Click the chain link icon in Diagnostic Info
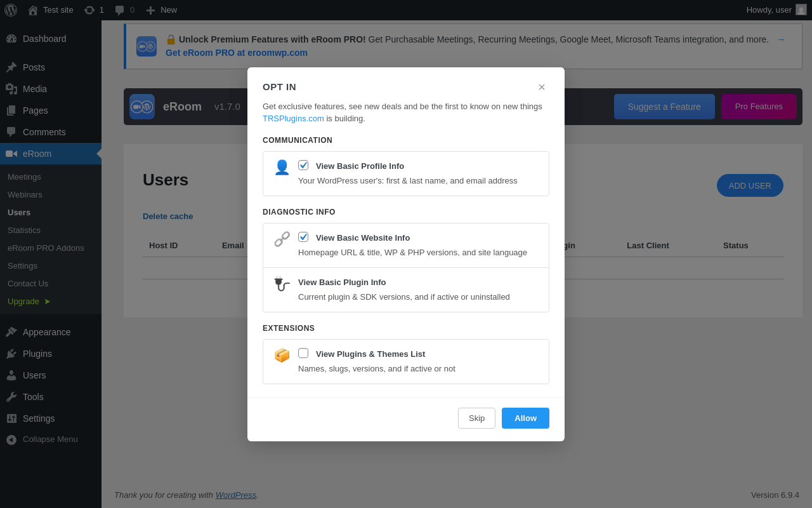The width and height of the screenshot is (812, 508). tap(282, 239)
